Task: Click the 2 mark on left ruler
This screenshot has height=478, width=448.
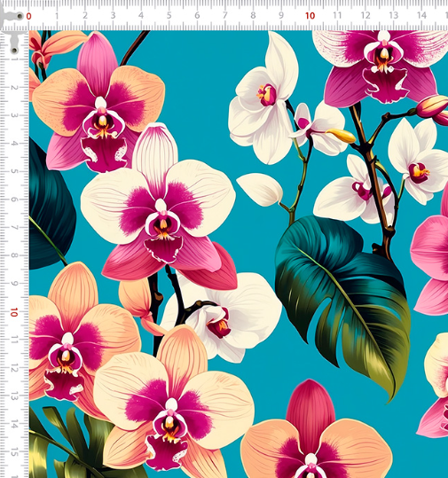Action: click(14, 87)
